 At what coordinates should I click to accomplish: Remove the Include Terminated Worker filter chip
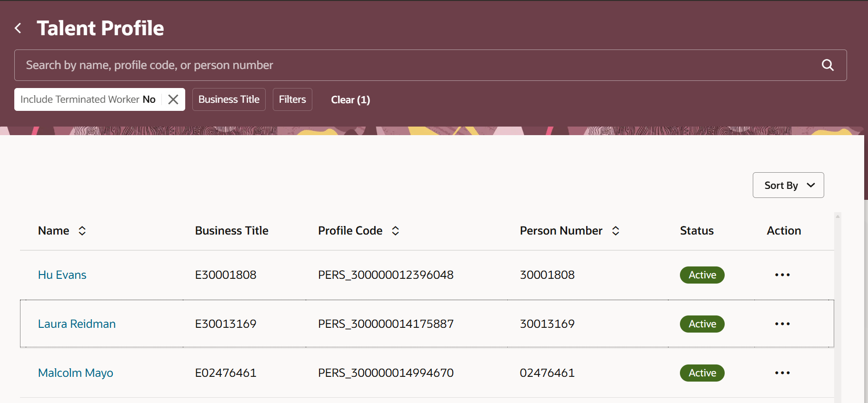173,99
